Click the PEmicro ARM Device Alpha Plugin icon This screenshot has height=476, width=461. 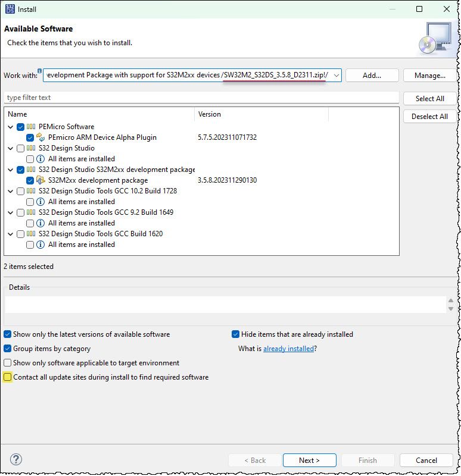(41, 137)
